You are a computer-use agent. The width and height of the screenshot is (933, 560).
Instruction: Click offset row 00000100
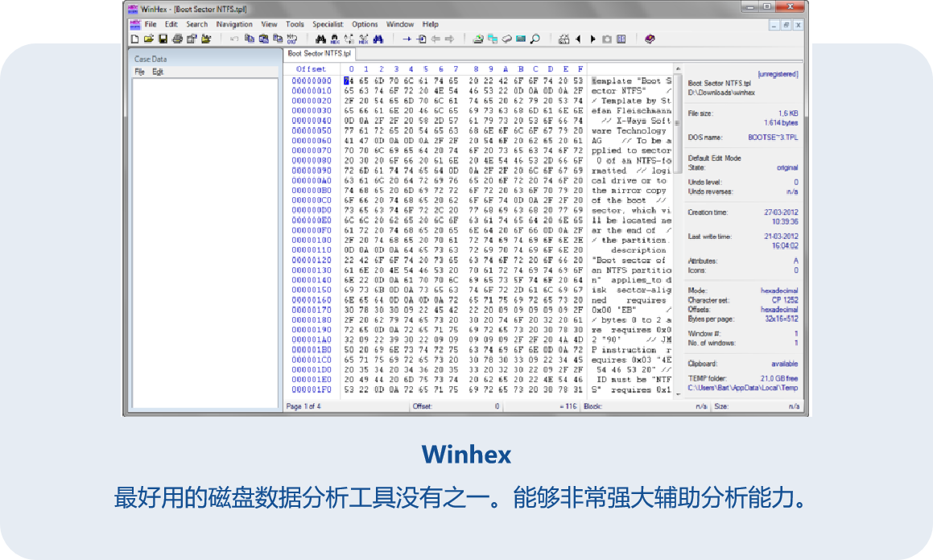[x=312, y=240]
